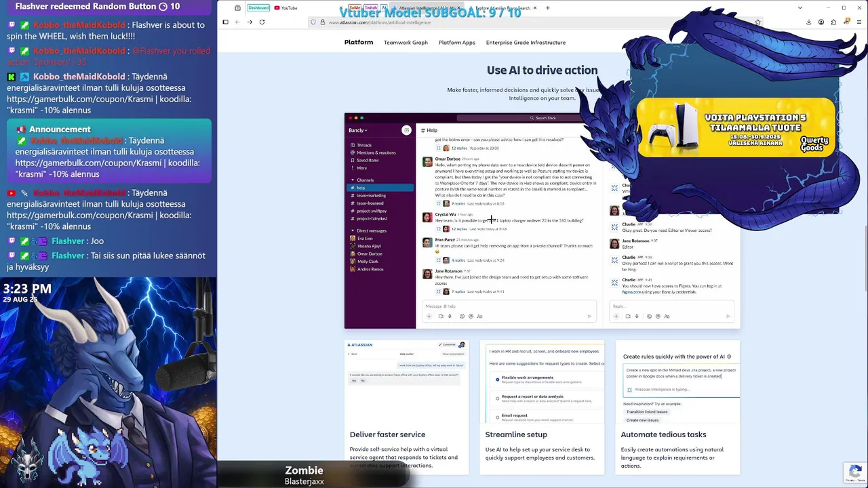
Task: Click the site padlock icon
Action: [x=323, y=22]
